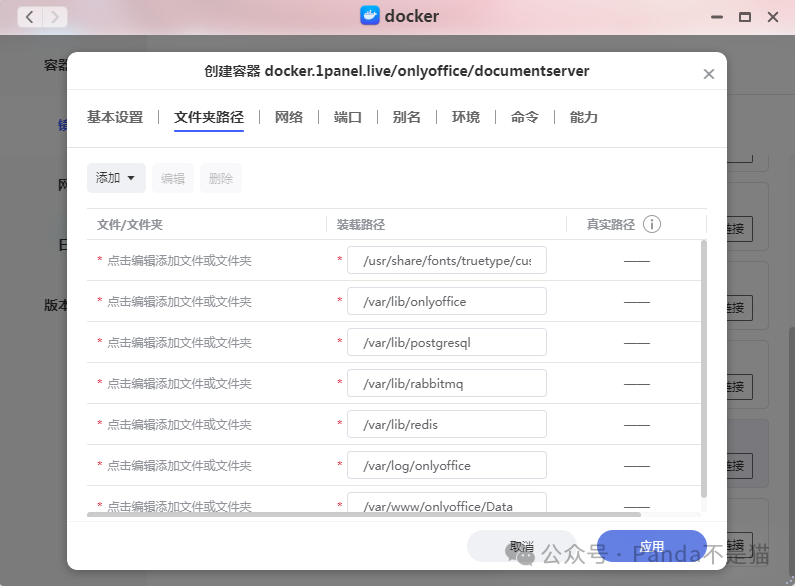This screenshot has height=586, width=795.
Task: Select folder placeholder in the fonts/truetype row
Action: tap(179, 261)
